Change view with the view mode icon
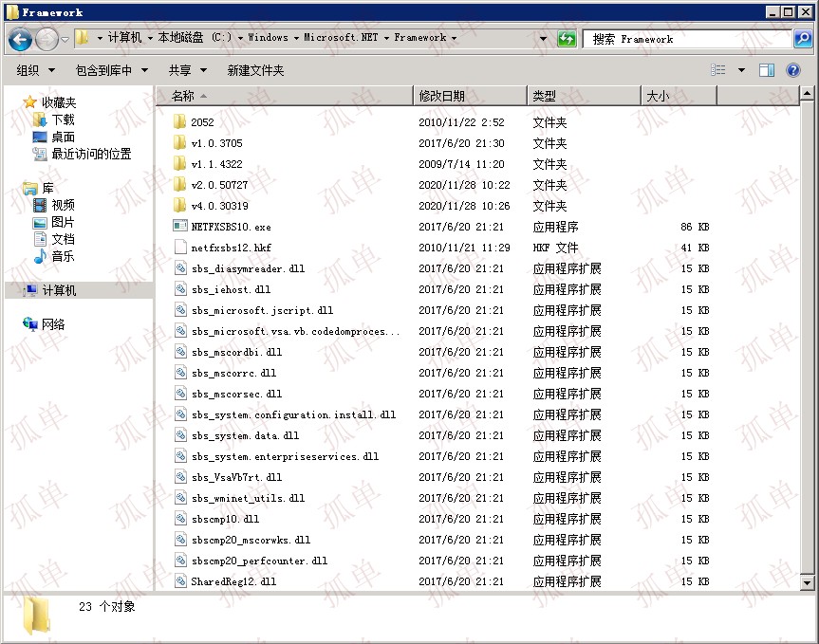Viewport: 819px width, 644px height. click(718, 70)
